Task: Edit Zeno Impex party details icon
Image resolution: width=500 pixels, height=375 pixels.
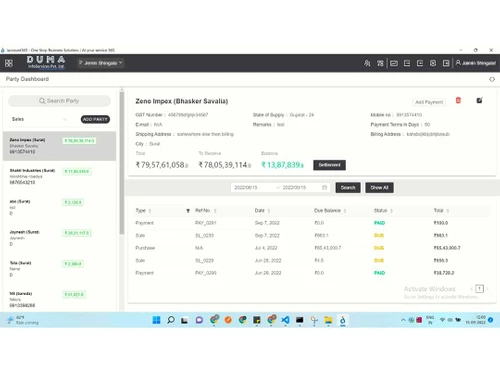Action: (x=479, y=100)
